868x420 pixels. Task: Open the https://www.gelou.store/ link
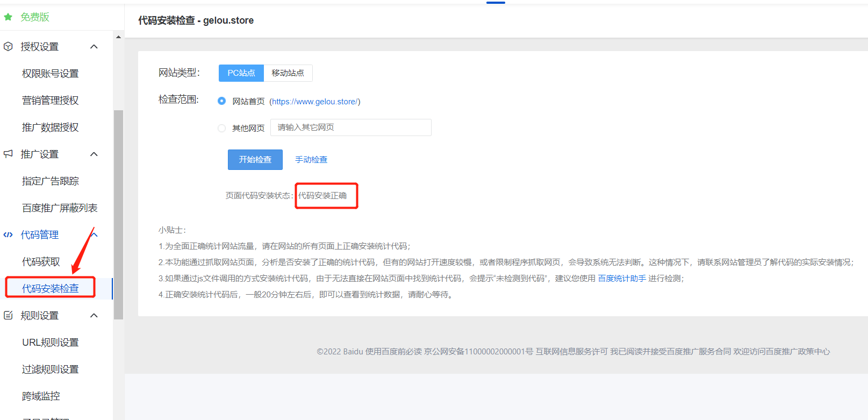click(315, 102)
